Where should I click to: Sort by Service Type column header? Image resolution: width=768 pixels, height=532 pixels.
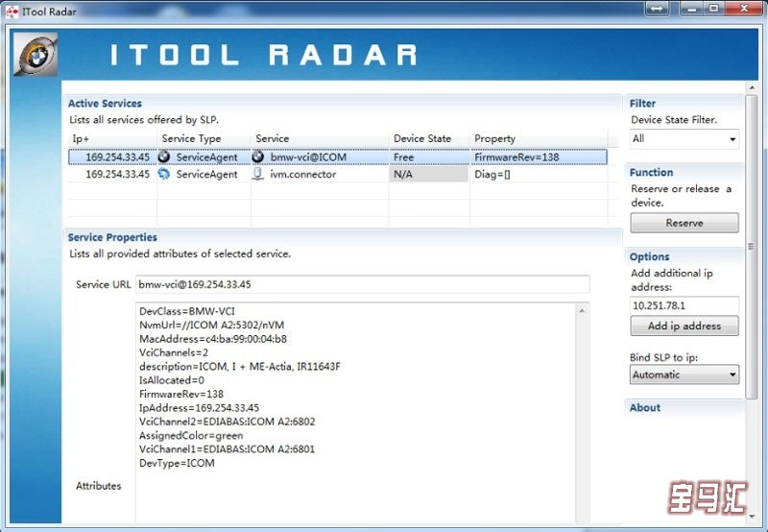click(x=204, y=138)
